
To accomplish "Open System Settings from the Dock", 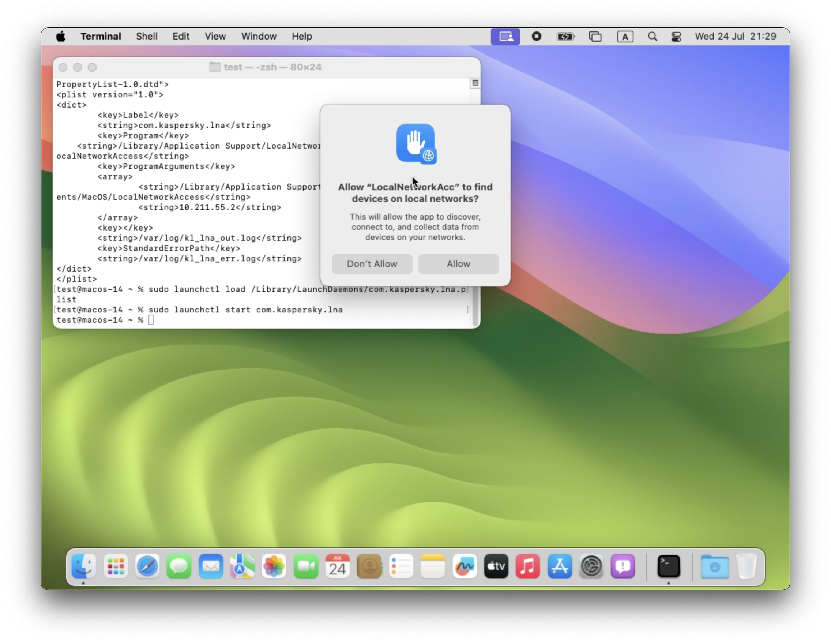I will tap(591, 566).
